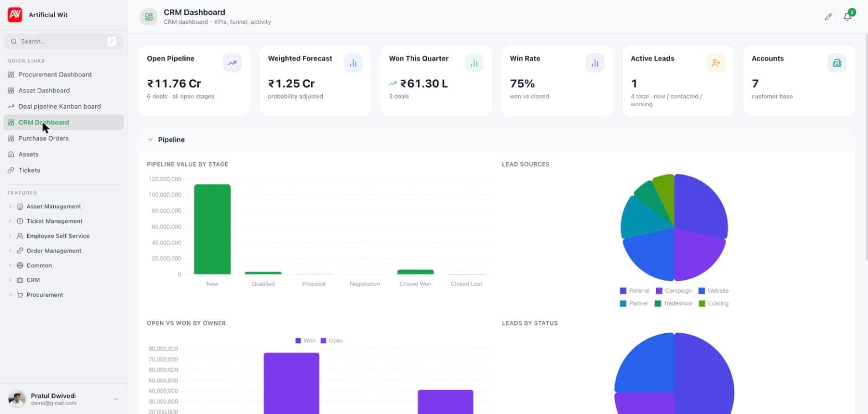Viewport: 868px width, 414px height.
Task: Click the Weighted Forecast bar chart icon
Action: pyautogui.click(x=353, y=63)
